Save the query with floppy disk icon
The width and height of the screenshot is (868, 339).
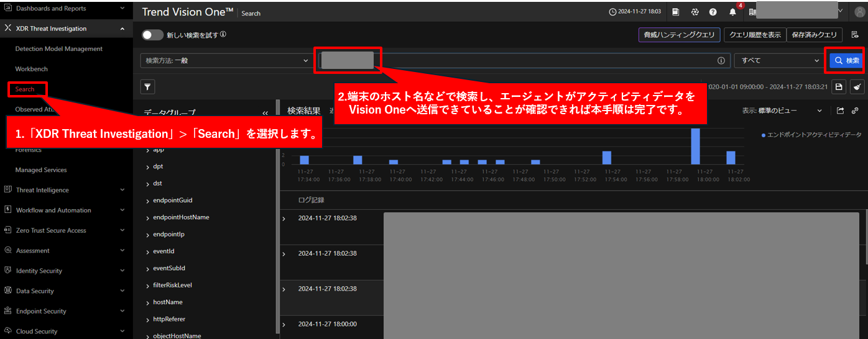pos(839,87)
